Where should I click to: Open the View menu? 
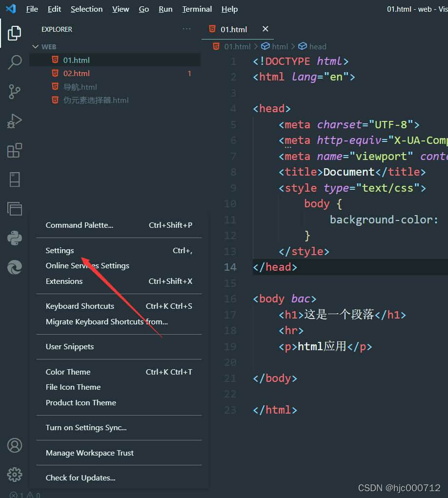121,9
